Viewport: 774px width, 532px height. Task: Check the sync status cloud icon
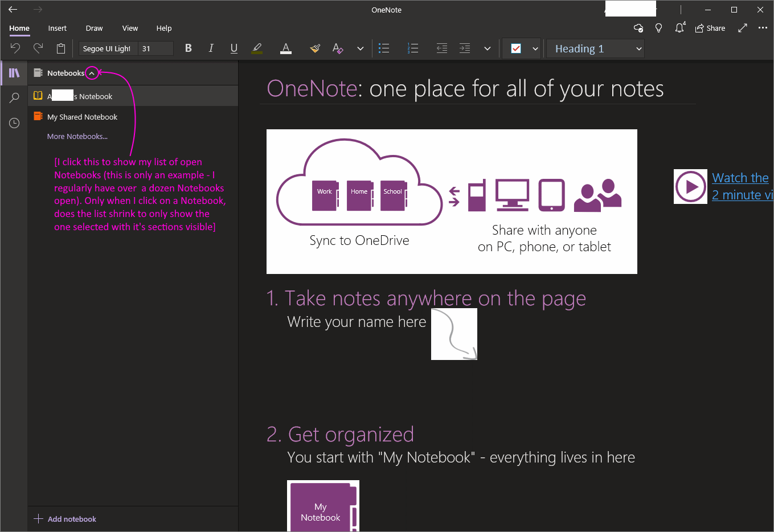pos(638,28)
